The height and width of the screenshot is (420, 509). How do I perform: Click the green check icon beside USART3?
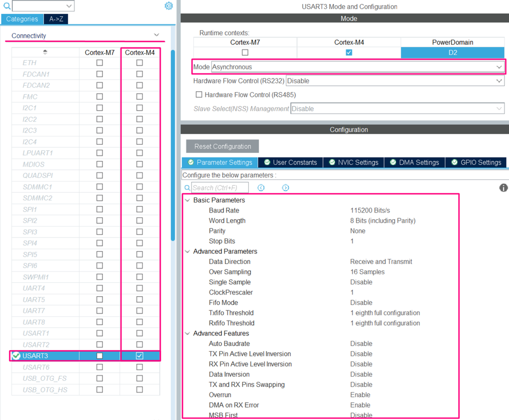point(16,356)
